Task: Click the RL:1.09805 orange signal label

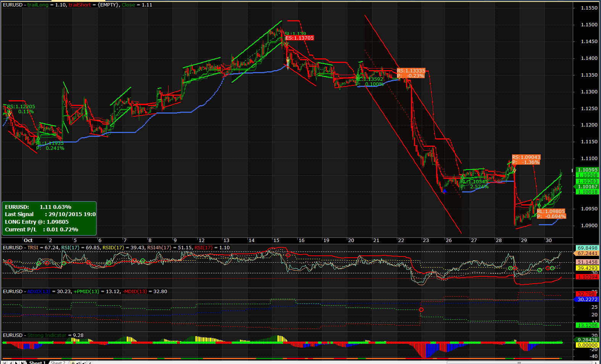Action: [551, 214]
